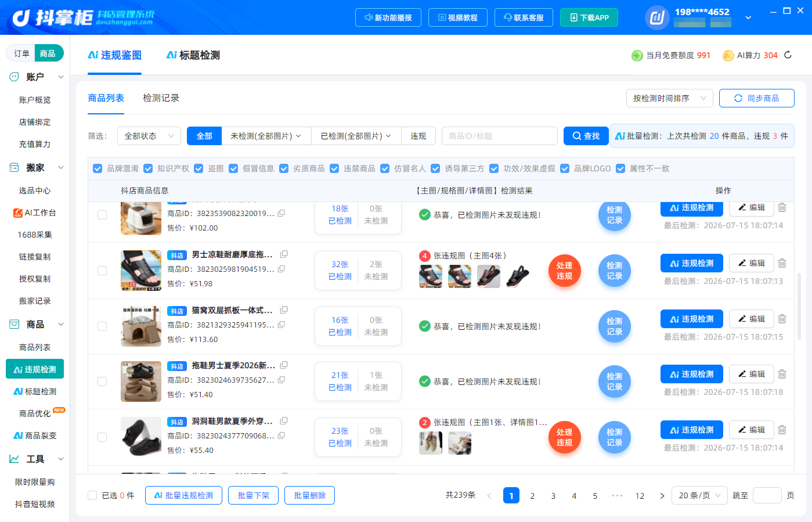Viewport: 812px width, 522px height.
Task: Click the profile avatar icon
Action: point(657,17)
